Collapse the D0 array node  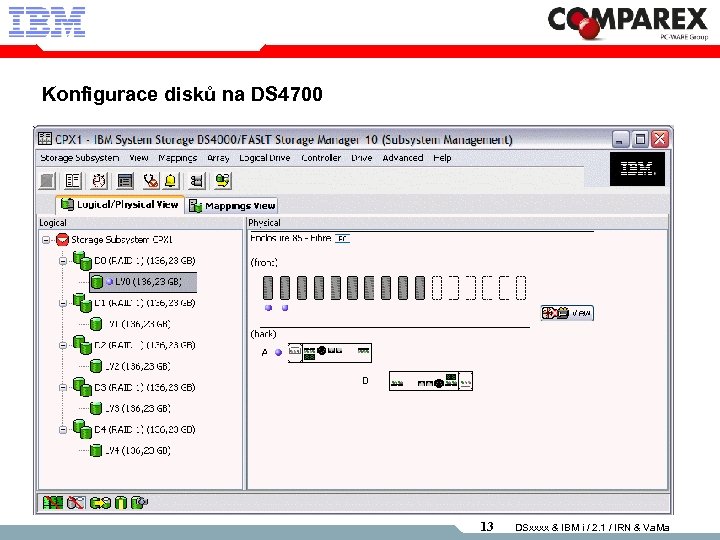coord(63,261)
